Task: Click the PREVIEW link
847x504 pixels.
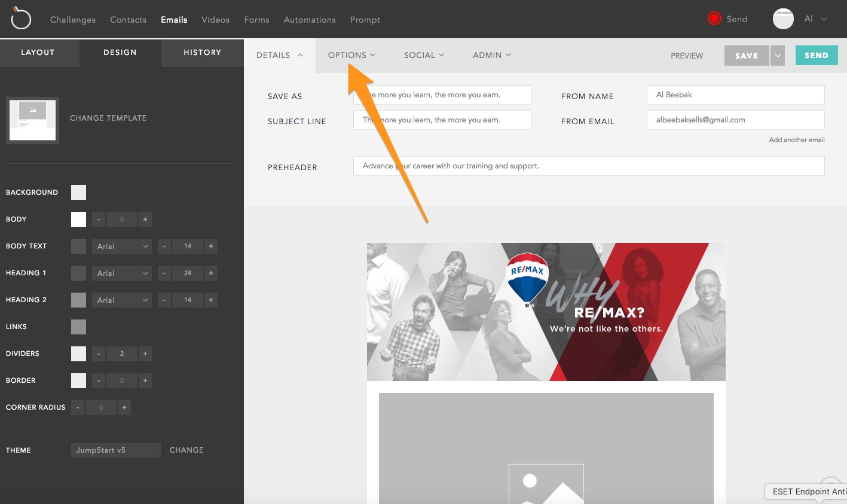Action: pyautogui.click(x=687, y=56)
